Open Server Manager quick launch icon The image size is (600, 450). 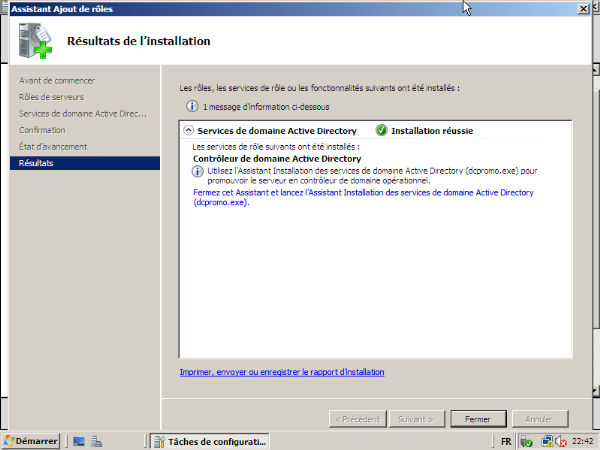tap(96, 442)
